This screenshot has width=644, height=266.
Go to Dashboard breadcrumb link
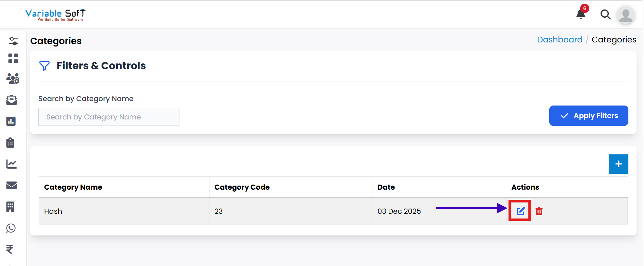point(559,40)
